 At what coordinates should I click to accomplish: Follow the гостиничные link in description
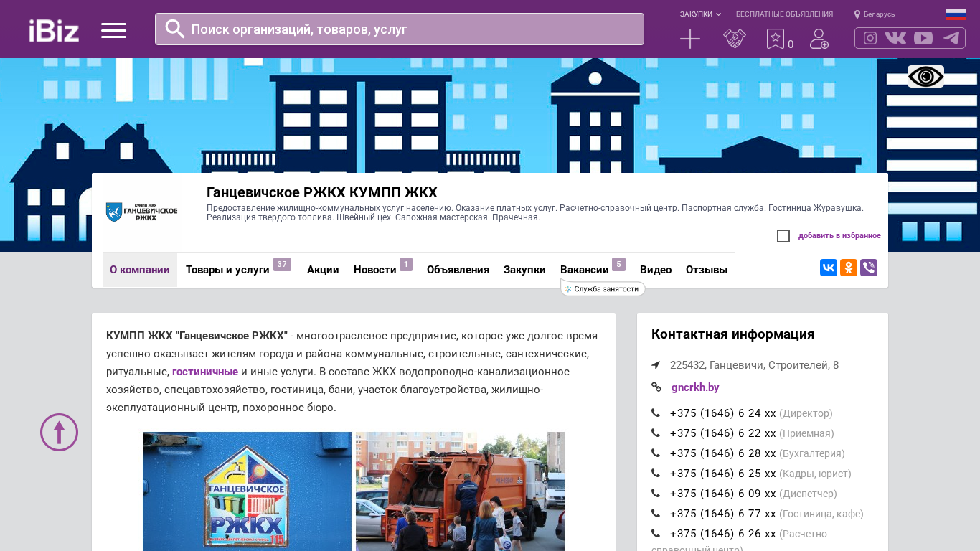pos(205,372)
